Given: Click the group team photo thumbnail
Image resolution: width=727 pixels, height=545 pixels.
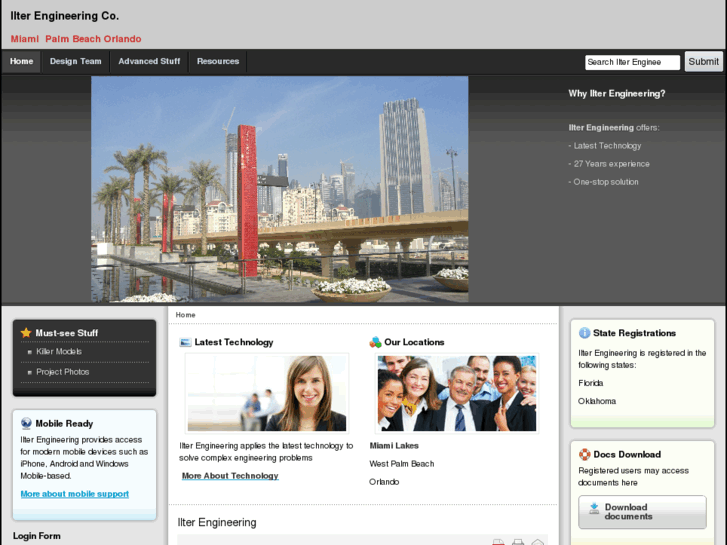Looking at the screenshot, I should click(x=457, y=393).
